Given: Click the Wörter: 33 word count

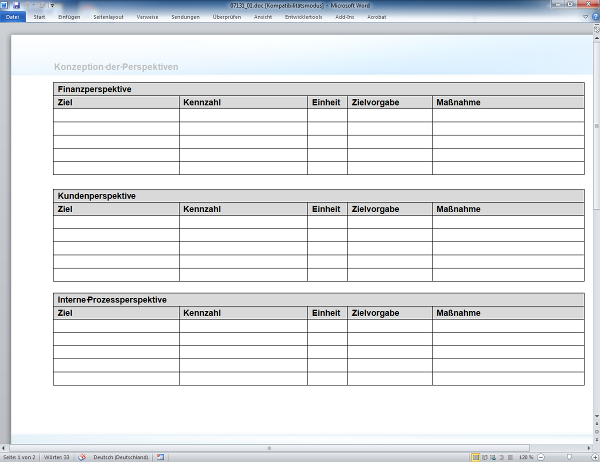Looking at the screenshot, I should pyautogui.click(x=57, y=456).
